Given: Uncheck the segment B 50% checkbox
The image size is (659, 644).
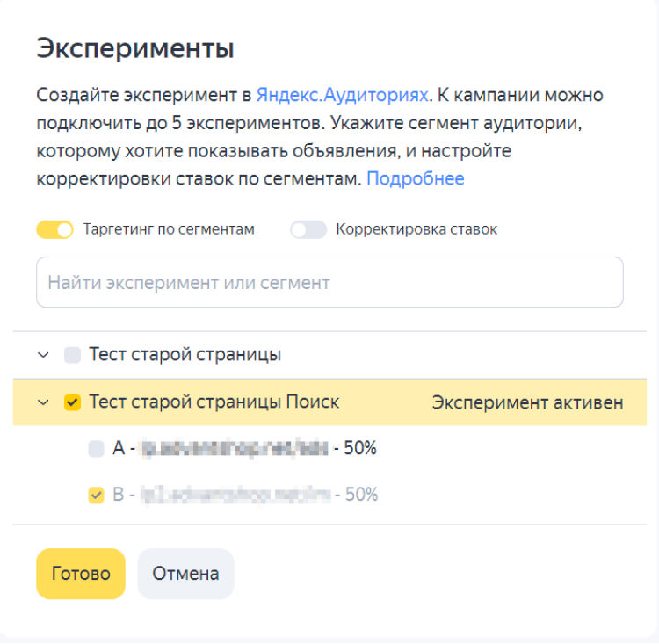Looking at the screenshot, I should (x=96, y=496).
